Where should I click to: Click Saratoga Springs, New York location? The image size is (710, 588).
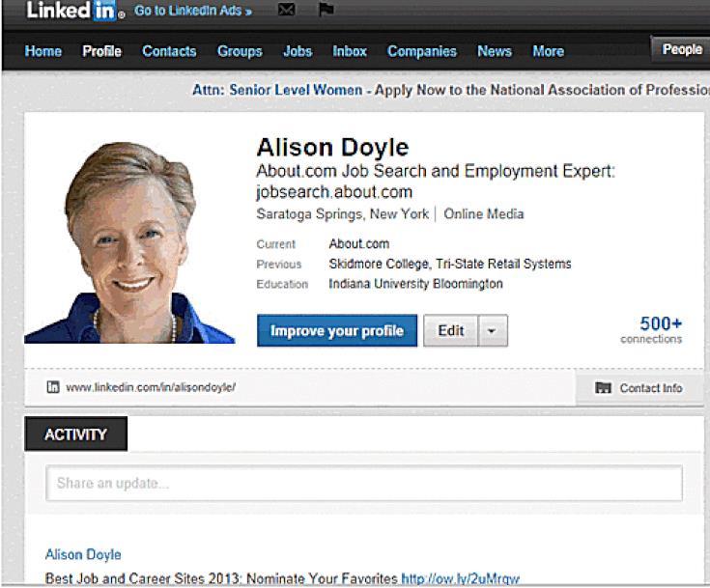342,213
